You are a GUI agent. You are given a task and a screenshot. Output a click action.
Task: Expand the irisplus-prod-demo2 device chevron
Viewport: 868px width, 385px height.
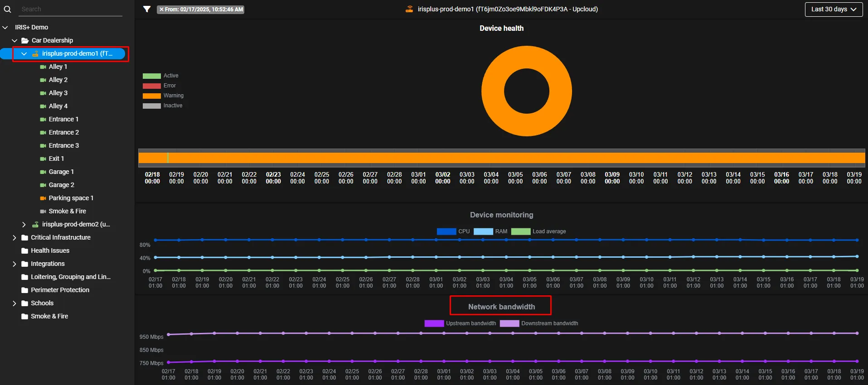point(24,224)
